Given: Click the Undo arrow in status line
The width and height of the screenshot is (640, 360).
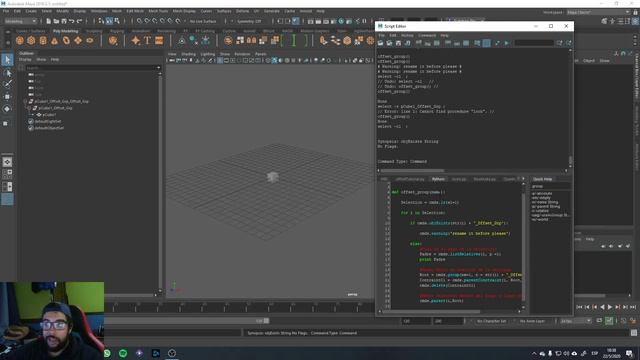Looking at the screenshot, I should click(x=72, y=21).
